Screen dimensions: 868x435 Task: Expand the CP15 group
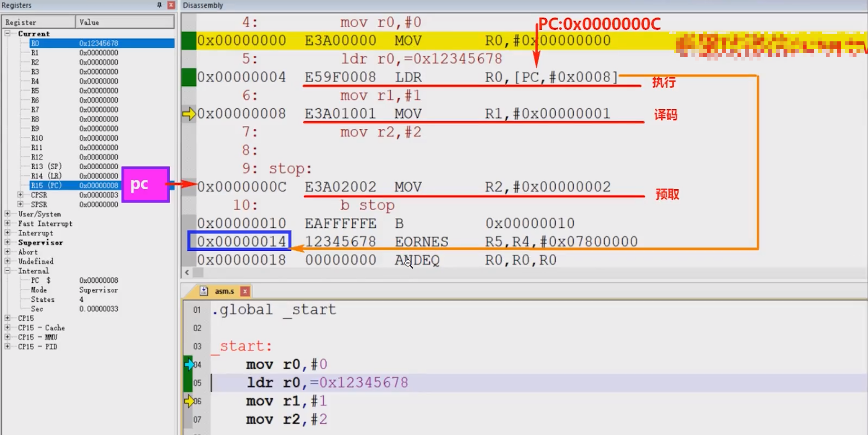[x=8, y=318]
